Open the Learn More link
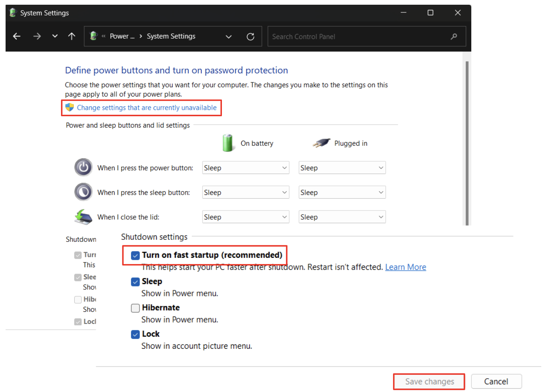This screenshot has width=552, height=392. [405, 267]
